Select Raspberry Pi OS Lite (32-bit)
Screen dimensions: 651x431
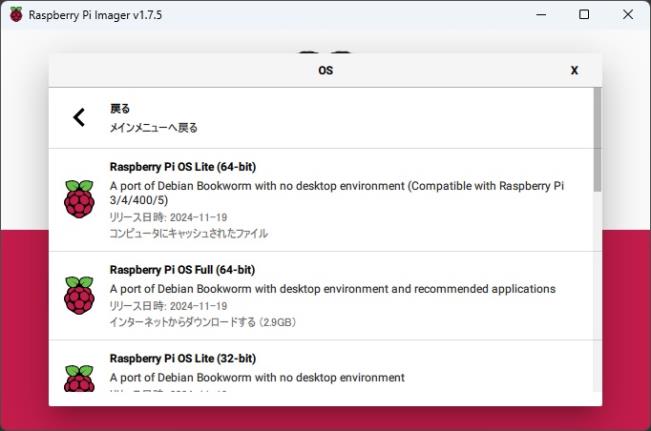click(321, 366)
